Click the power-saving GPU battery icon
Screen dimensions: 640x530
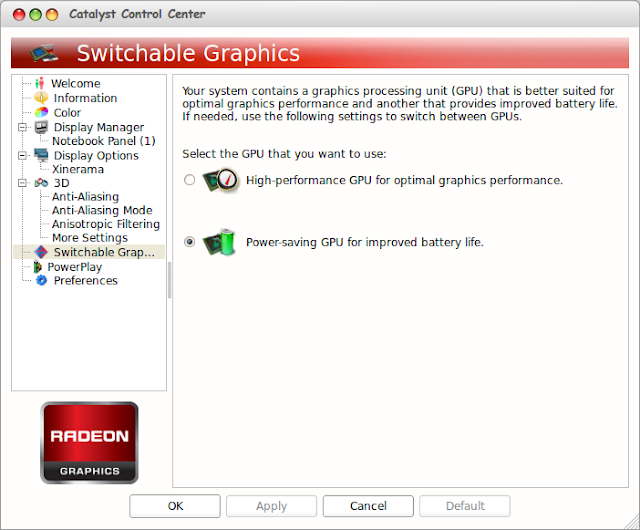(220, 242)
